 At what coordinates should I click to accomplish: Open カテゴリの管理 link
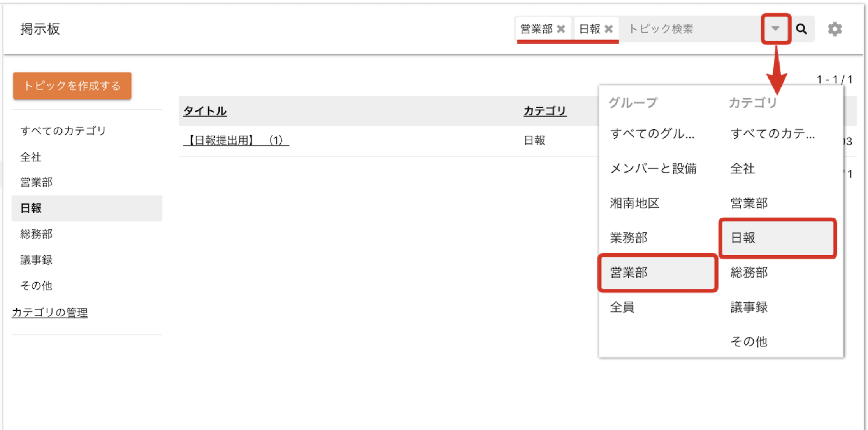(50, 312)
